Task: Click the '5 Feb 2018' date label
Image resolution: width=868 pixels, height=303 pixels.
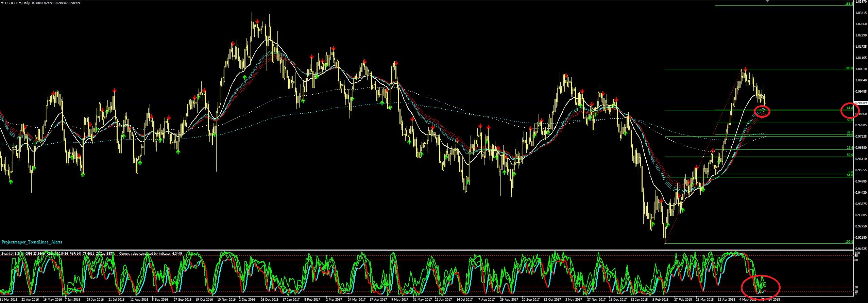Action: click(x=661, y=300)
